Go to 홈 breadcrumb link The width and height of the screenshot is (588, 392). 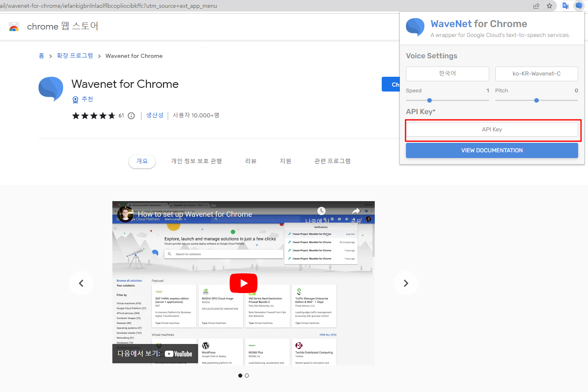click(x=41, y=56)
